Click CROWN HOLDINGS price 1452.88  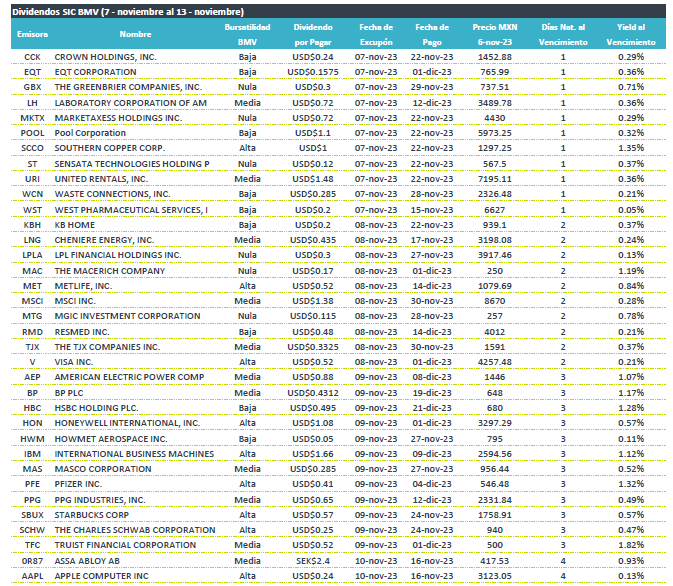[495, 57]
